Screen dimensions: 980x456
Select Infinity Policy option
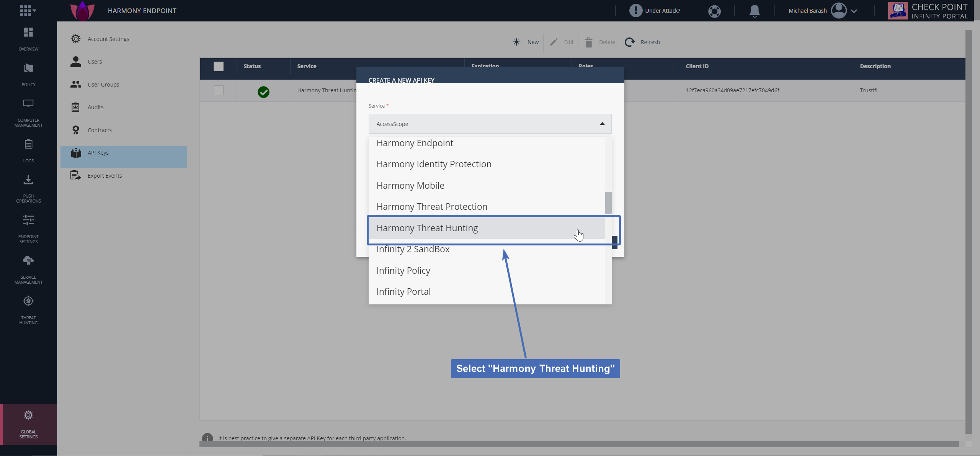tap(487, 271)
